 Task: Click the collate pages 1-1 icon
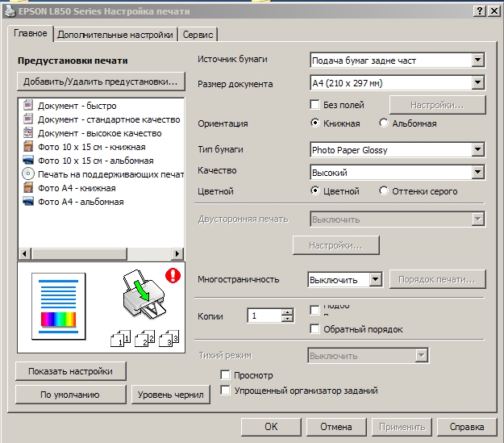click(x=120, y=338)
